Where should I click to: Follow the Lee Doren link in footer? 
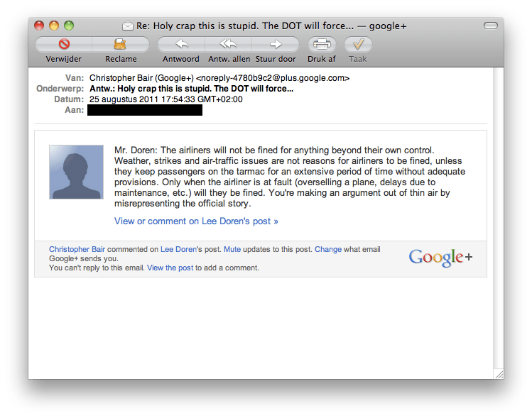click(x=178, y=249)
